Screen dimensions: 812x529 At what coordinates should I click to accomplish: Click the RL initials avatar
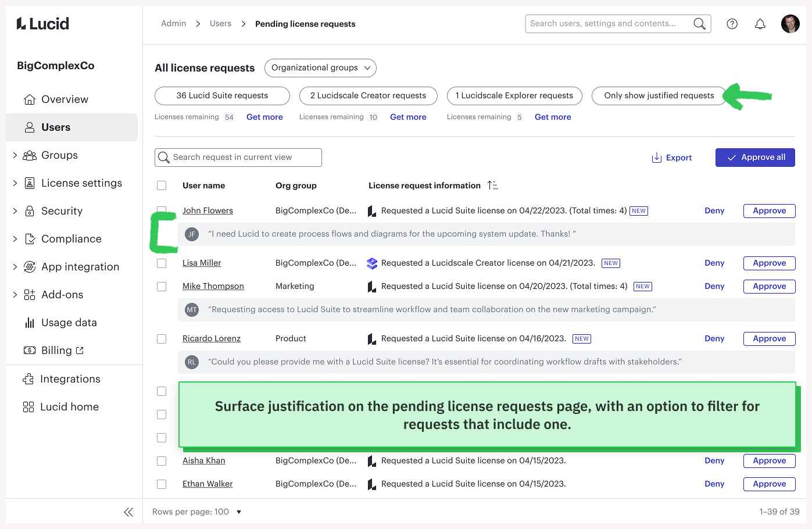192,362
